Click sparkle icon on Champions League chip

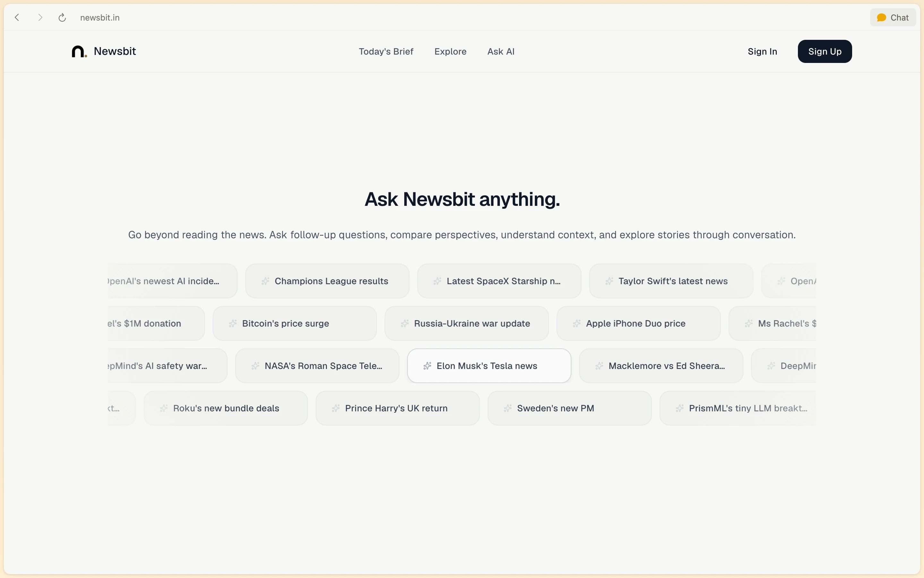coord(265,281)
